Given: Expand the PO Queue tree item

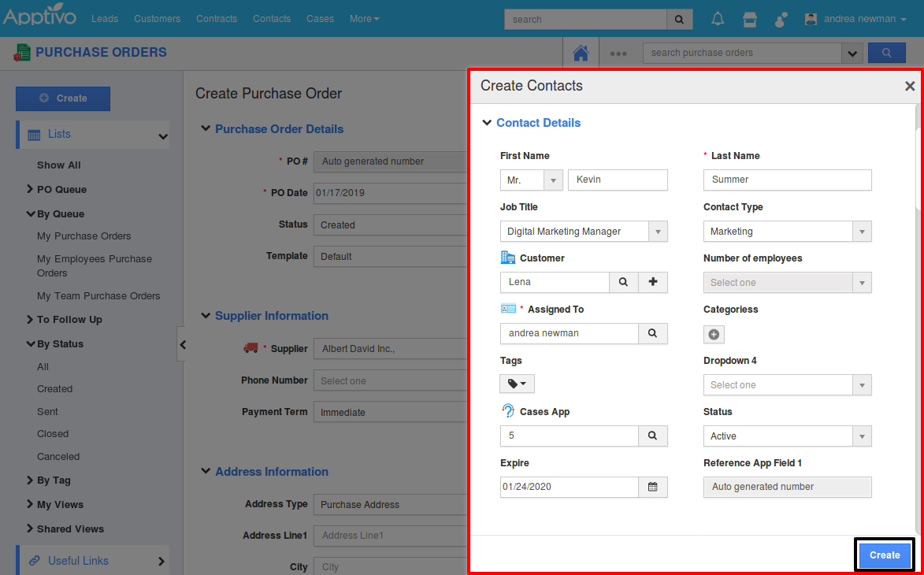Looking at the screenshot, I should 30,189.
